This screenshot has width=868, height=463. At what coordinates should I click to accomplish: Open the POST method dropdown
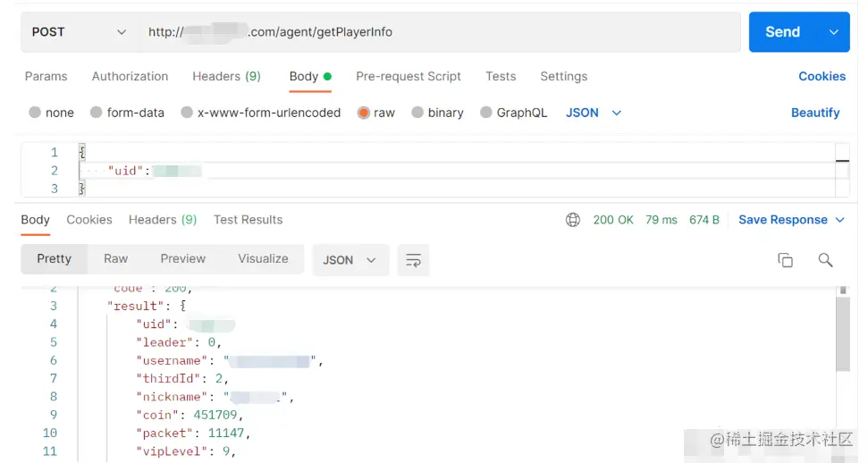click(x=79, y=32)
